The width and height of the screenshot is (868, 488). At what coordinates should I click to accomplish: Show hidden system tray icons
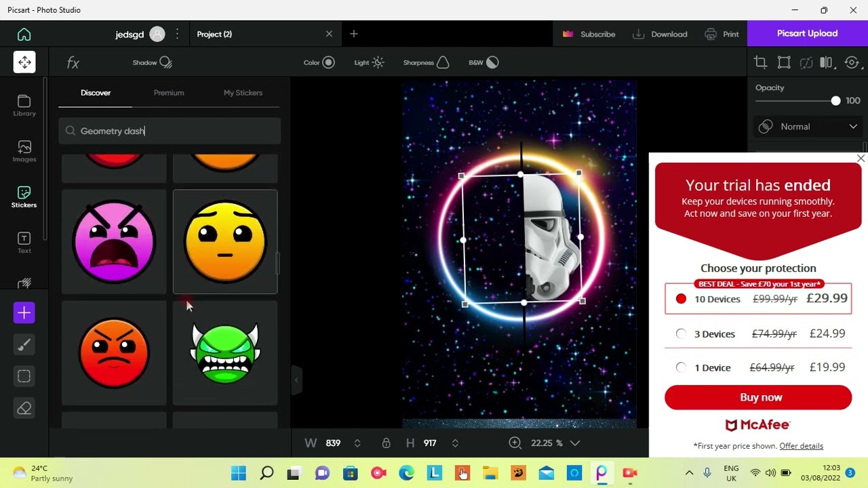689,473
